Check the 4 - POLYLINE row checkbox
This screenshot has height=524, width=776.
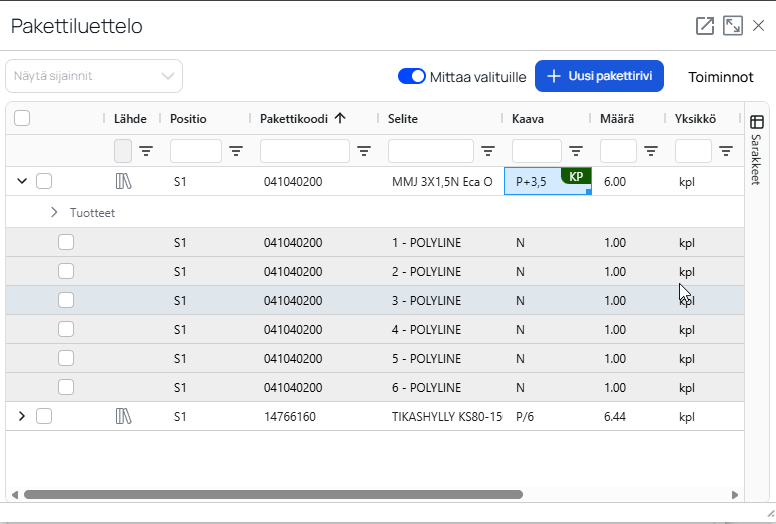click(66, 329)
